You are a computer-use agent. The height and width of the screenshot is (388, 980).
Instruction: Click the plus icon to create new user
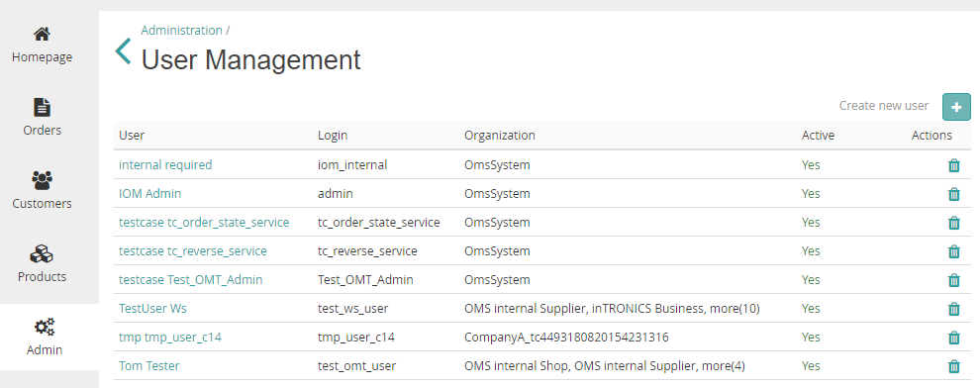(956, 107)
